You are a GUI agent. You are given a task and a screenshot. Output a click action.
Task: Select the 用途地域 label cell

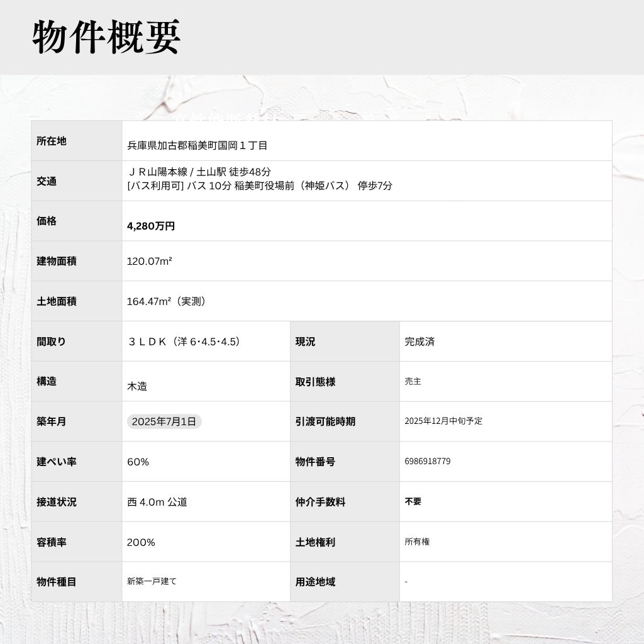point(345,582)
